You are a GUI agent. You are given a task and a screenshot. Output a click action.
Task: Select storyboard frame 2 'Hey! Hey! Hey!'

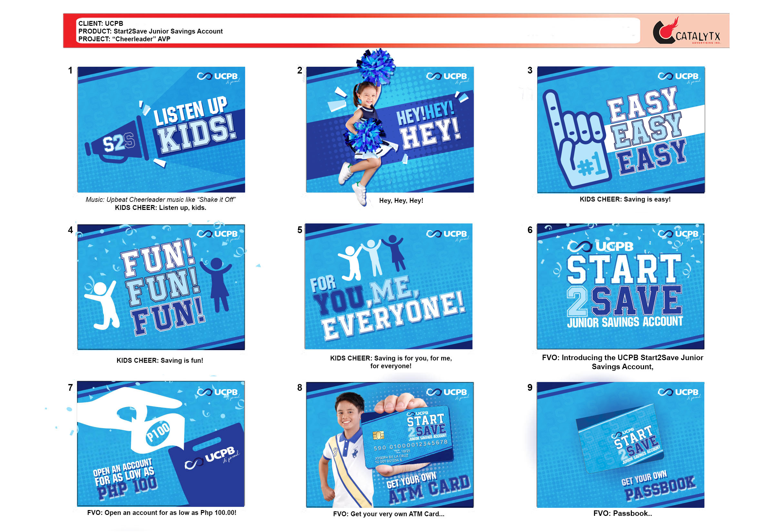click(x=390, y=129)
